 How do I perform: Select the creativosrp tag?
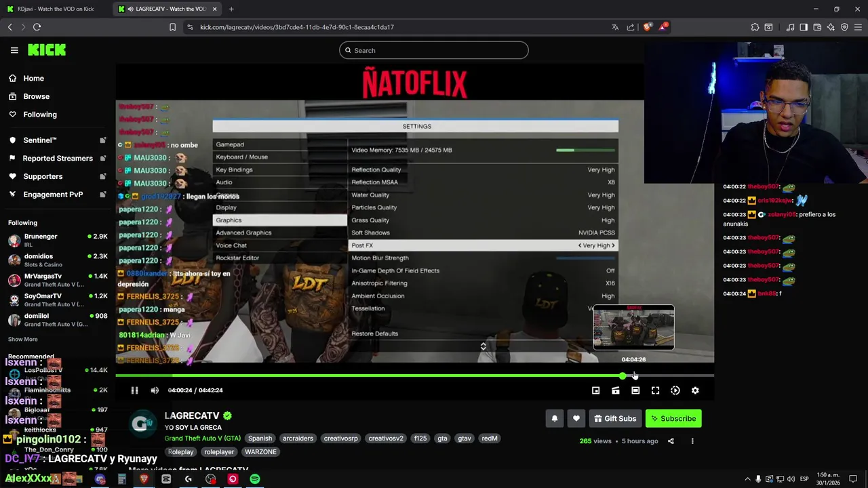pyautogui.click(x=340, y=439)
